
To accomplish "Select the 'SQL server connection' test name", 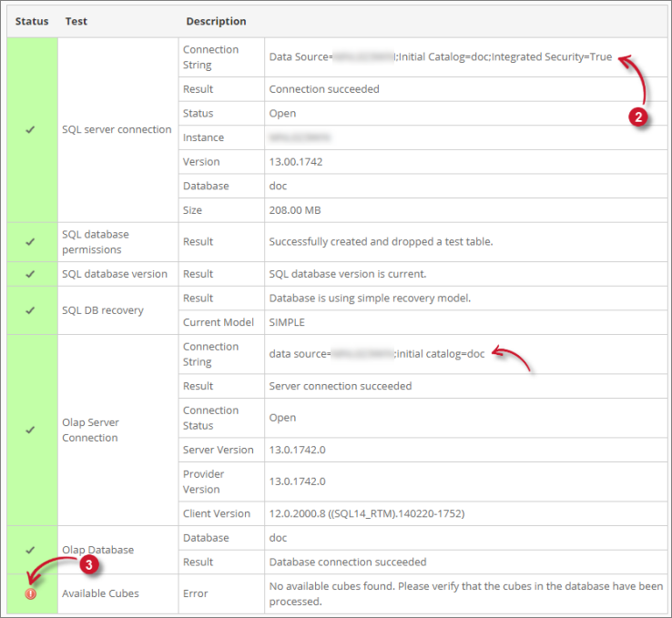I will pos(117,129).
